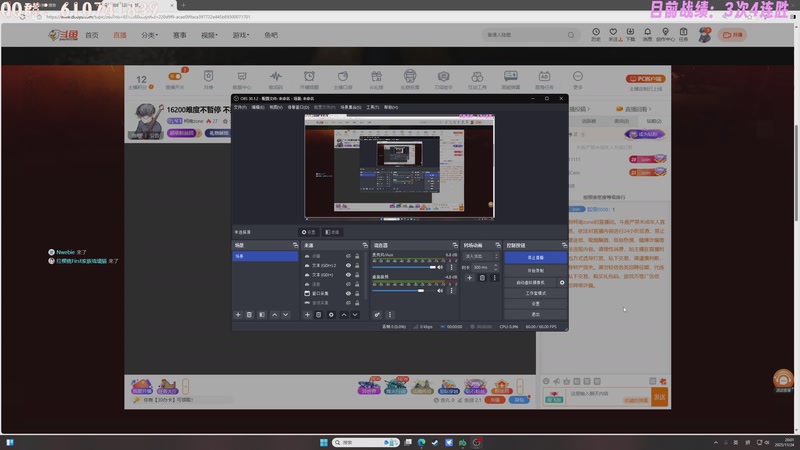800x450 pixels.
Task: Click the exit button in OBS controls
Action: tap(535, 314)
